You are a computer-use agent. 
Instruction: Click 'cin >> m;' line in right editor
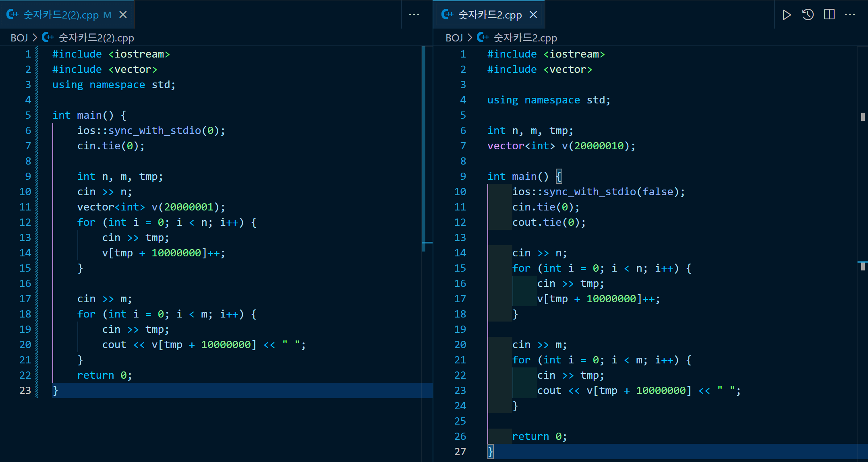(540, 345)
